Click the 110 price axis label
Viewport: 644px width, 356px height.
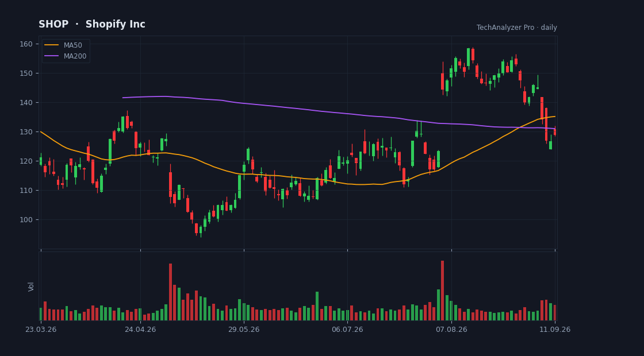tap(26, 190)
